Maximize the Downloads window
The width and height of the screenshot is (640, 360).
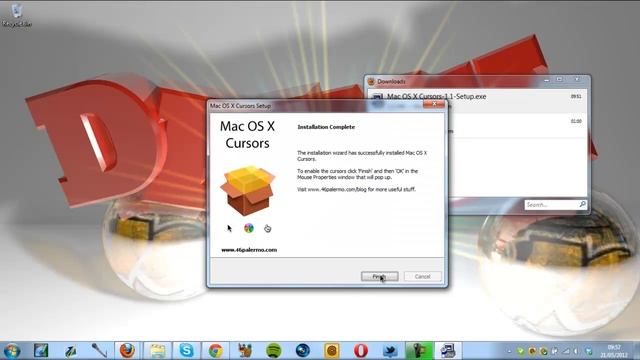559,80
